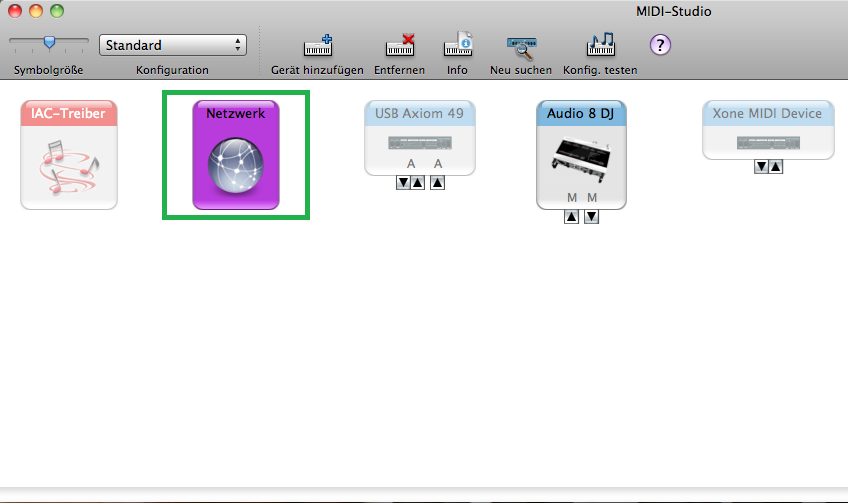Click the rightmost up-arrow port under USB Axiom 49
Screen dimensions: 848x503
[437, 183]
